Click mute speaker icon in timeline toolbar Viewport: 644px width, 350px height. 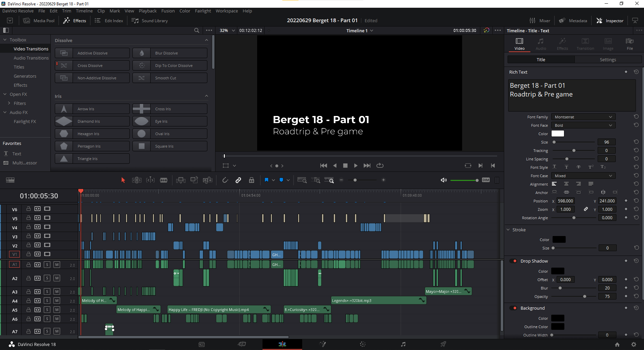[444, 180]
